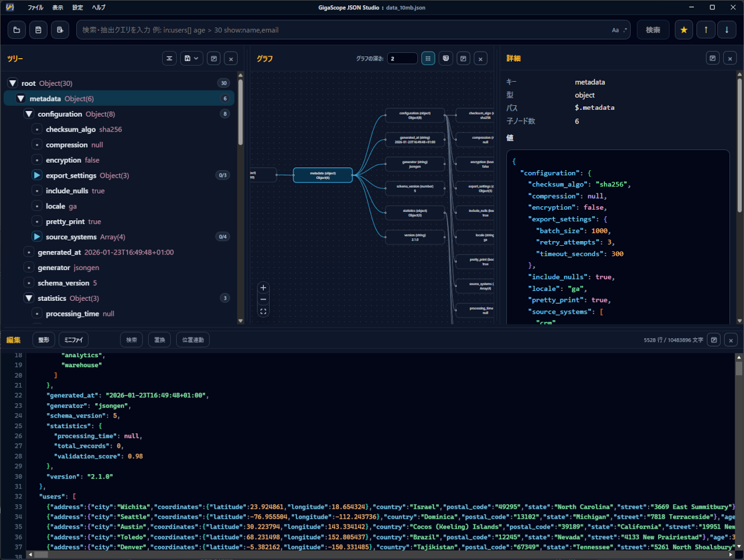Collapse the statistics Object(3) node
Viewport: 744px width, 560px height.
point(29,298)
